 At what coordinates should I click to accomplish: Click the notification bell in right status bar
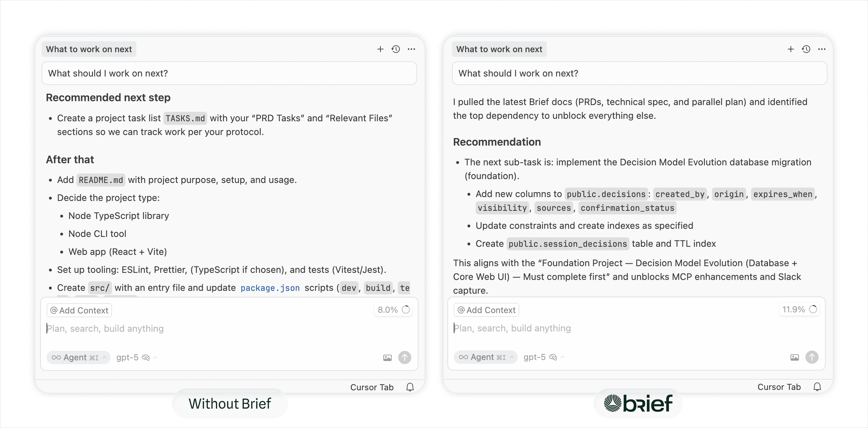[x=817, y=387]
